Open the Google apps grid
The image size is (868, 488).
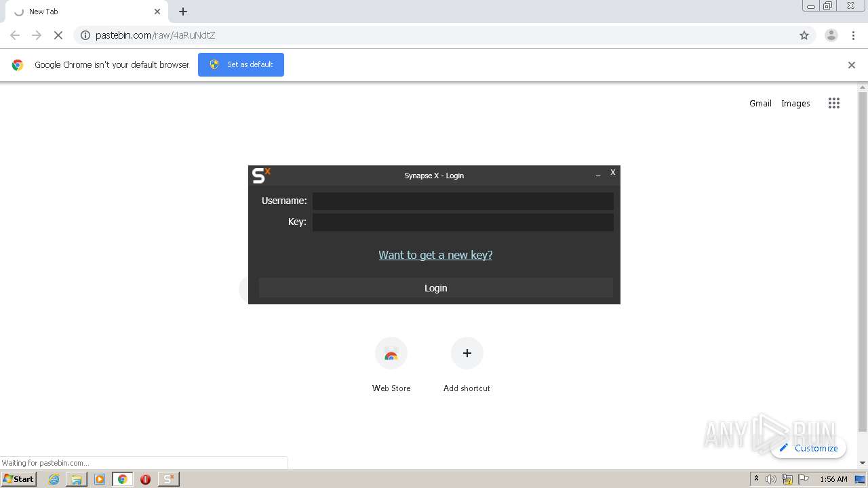point(834,103)
